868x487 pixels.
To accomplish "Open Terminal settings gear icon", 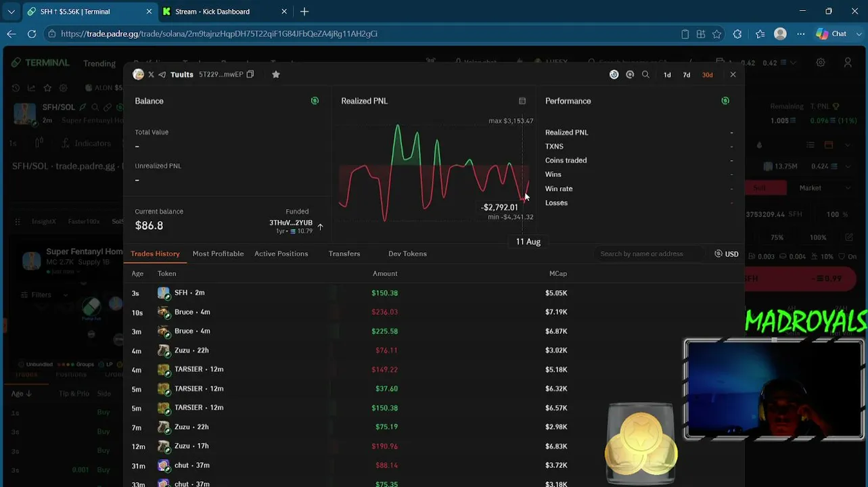I will click(821, 62).
